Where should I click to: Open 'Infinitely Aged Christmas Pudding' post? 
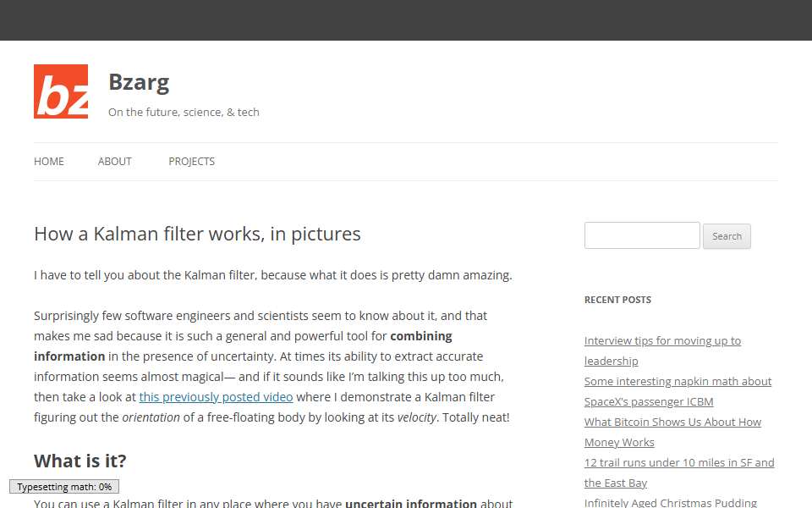click(x=671, y=502)
